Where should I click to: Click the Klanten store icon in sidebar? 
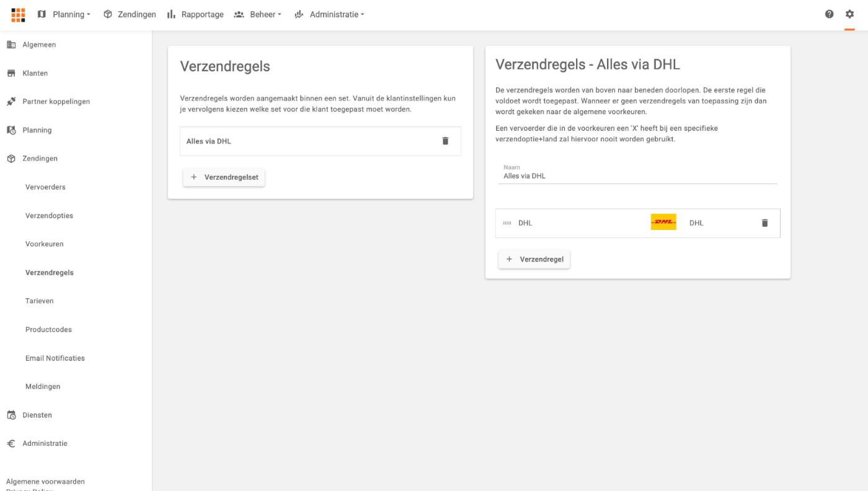(11, 73)
